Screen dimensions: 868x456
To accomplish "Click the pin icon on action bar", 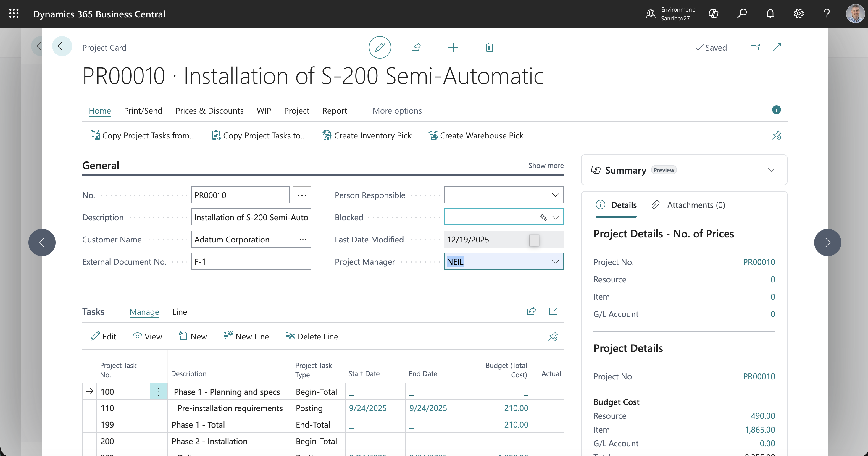I will tap(776, 135).
